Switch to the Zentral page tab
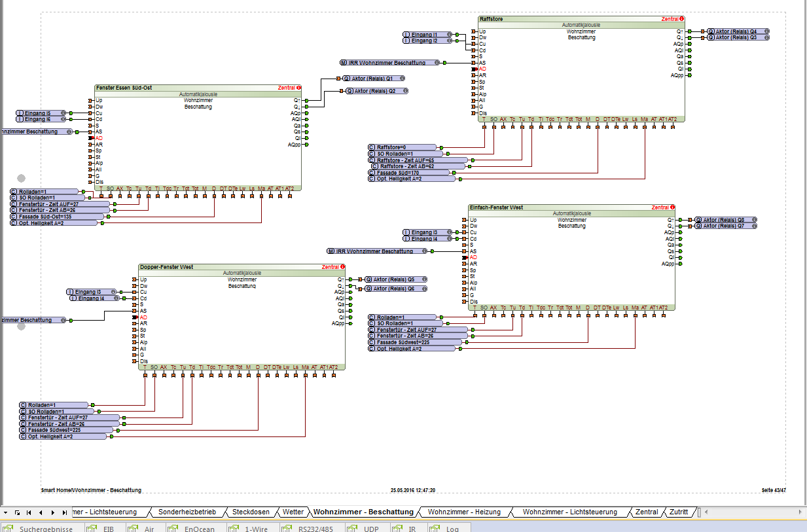807x532 pixels. (647, 512)
